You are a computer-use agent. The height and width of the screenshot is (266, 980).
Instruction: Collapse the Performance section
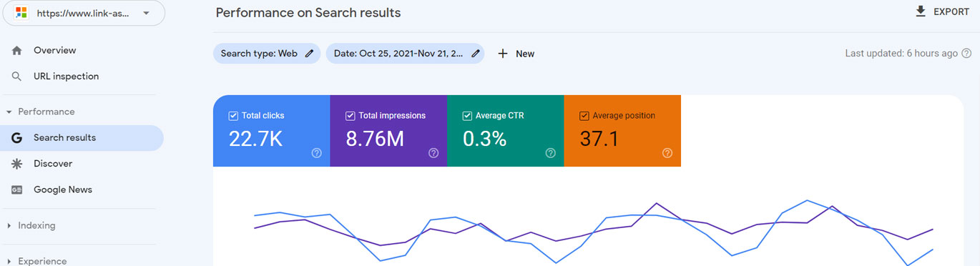pyautogui.click(x=9, y=112)
